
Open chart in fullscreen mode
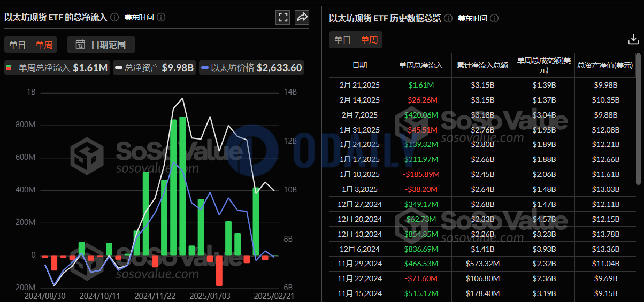point(283,17)
